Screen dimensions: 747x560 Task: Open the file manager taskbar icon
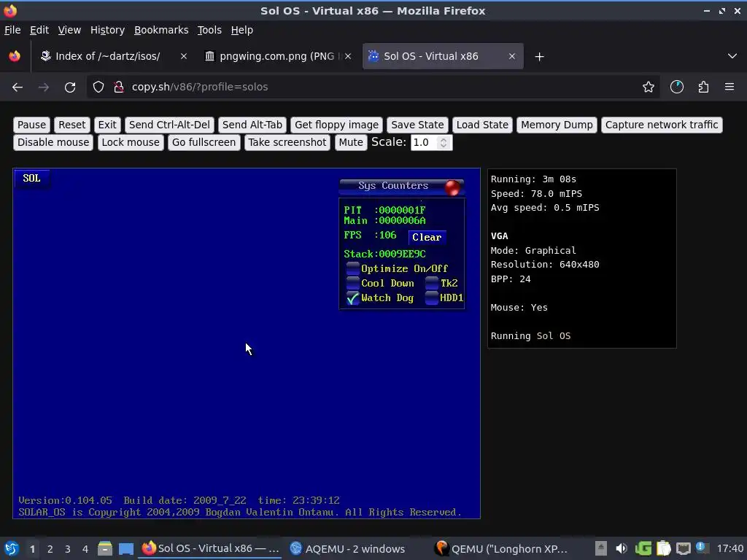pyautogui.click(x=105, y=548)
